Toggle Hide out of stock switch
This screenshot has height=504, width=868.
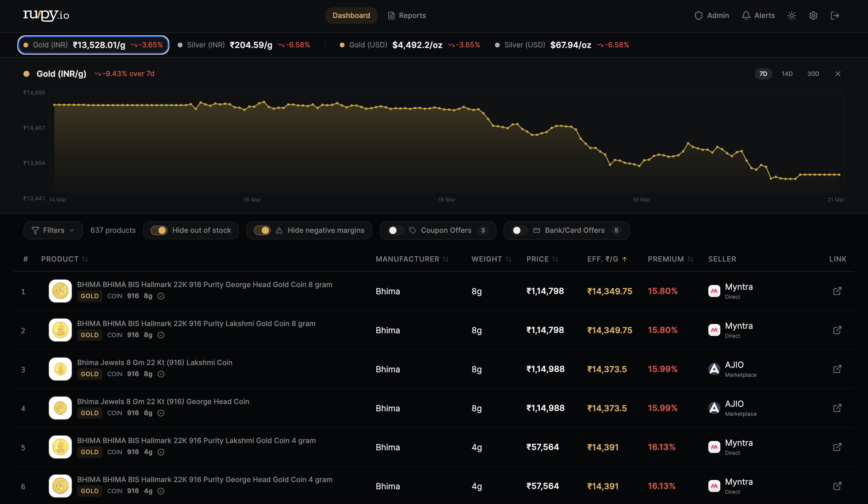click(x=159, y=230)
